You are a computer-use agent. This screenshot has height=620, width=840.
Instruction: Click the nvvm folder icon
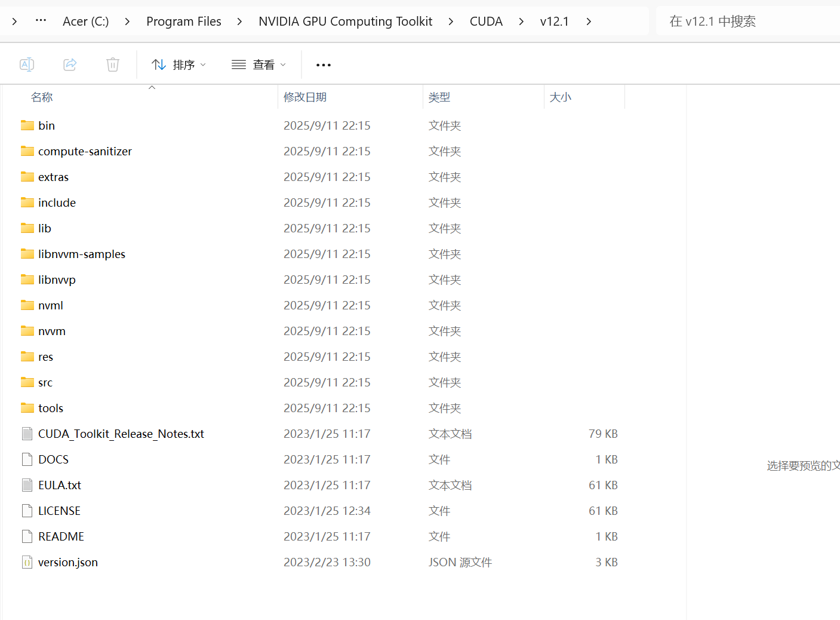tap(27, 331)
